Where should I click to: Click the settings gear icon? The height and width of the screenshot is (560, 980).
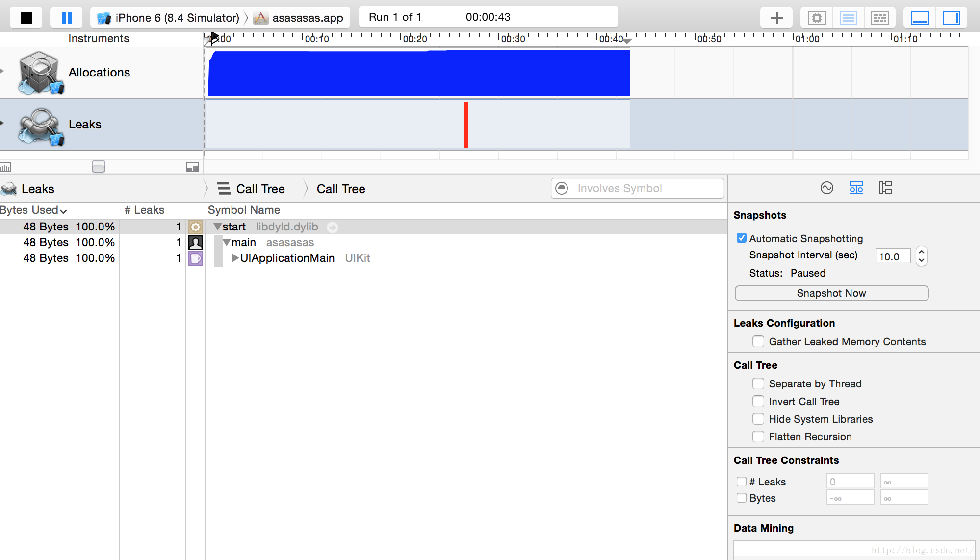click(x=195, y=226)
